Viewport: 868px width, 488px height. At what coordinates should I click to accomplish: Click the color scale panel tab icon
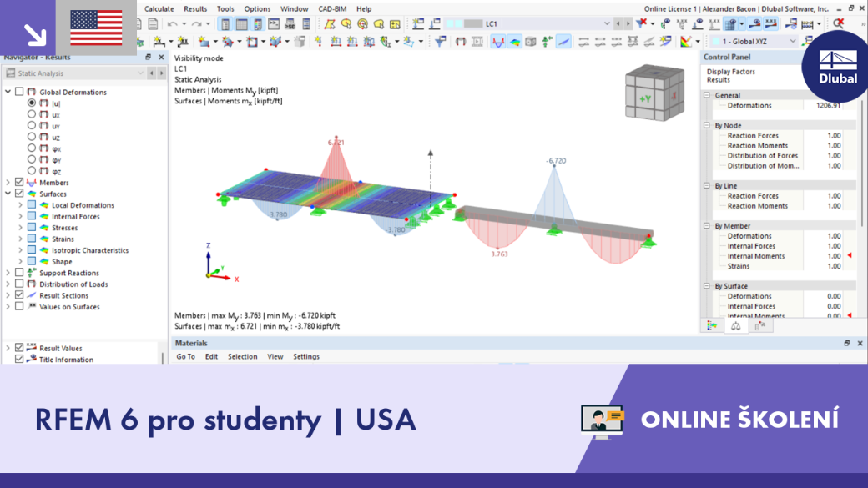(712, 326)
